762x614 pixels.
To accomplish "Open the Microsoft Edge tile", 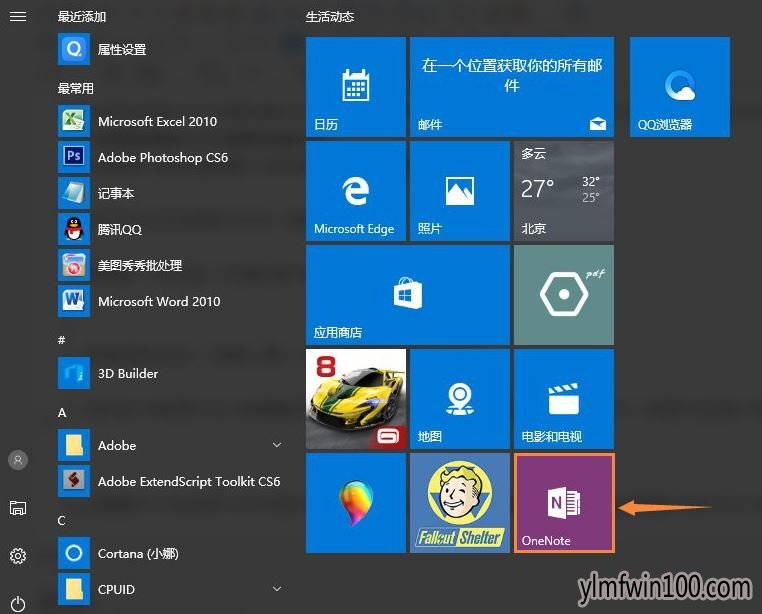I will (x=356, y=191).
